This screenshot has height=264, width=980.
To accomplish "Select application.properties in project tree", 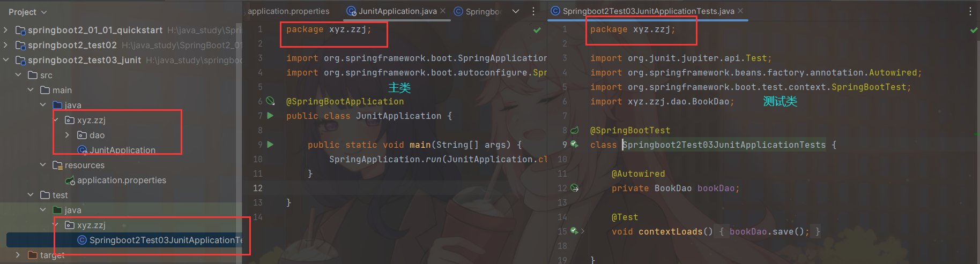I will pos(122,180).
